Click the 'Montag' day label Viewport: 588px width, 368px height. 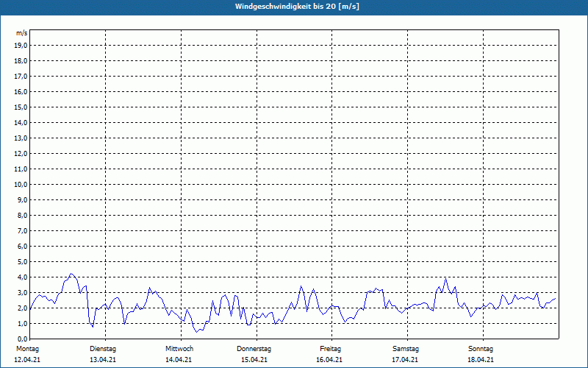click(x=27, y=349)
